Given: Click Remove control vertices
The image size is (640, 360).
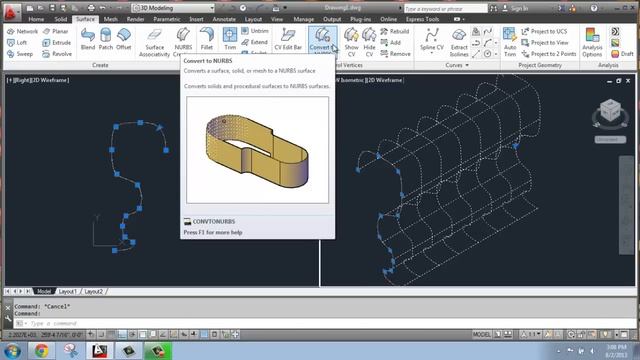Looking at the screenshot, I should [x=396, y=54].
